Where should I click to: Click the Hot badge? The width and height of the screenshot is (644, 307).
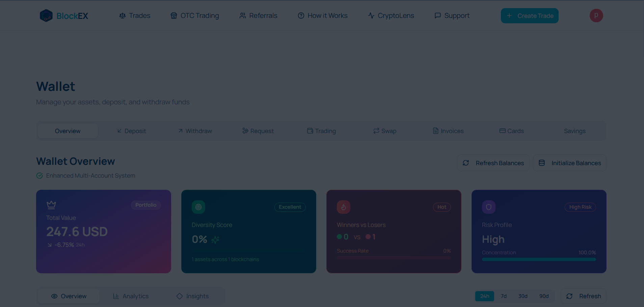442,207
